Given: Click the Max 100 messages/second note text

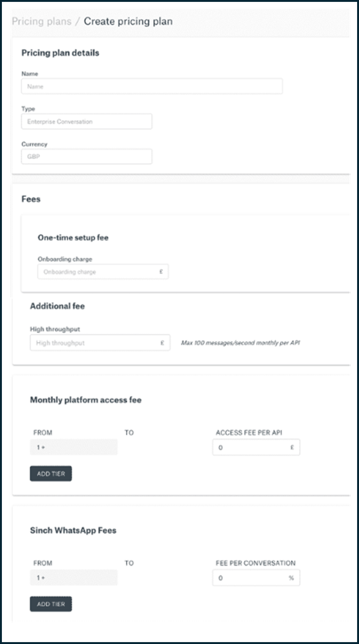Looking at the screenshot, I should [x=240, y=343].
